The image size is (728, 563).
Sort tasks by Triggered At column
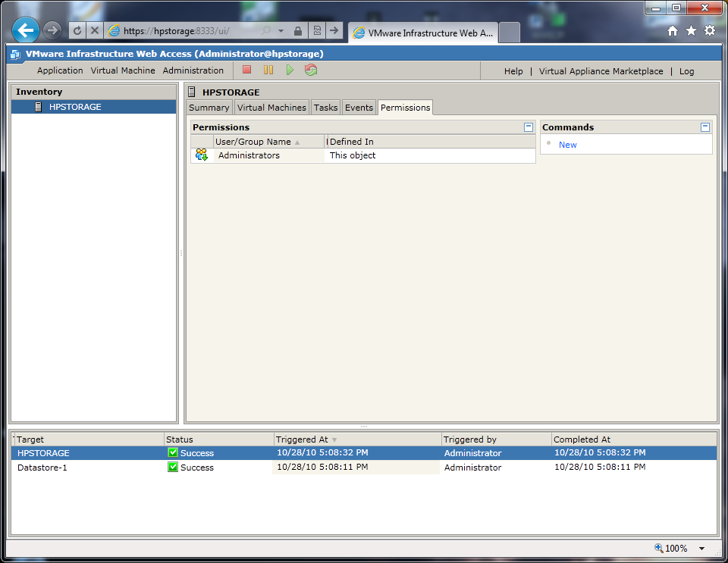tap(357, 439)
